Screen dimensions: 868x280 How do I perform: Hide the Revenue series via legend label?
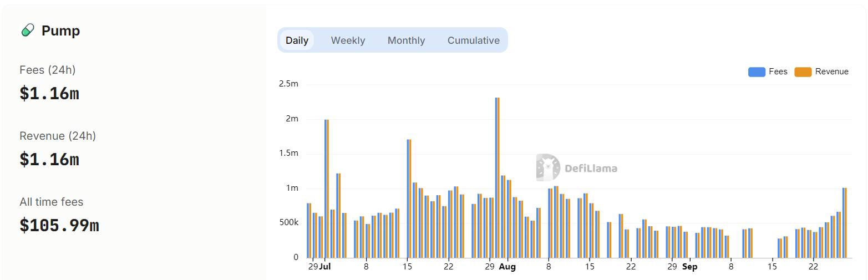[x=832, y=72]
